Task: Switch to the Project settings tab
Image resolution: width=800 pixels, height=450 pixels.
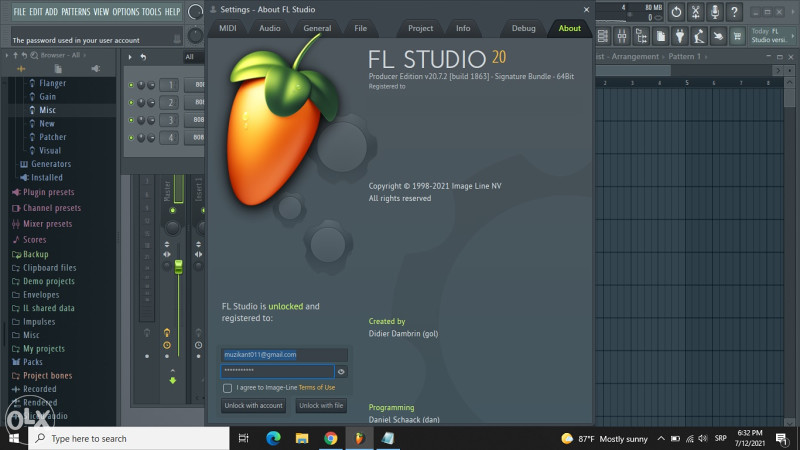Action: tap(420, 29)
